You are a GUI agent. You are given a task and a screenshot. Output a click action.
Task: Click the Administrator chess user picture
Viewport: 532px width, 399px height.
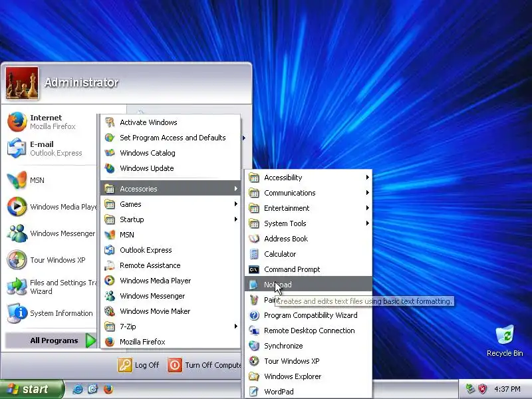point(22,83)
